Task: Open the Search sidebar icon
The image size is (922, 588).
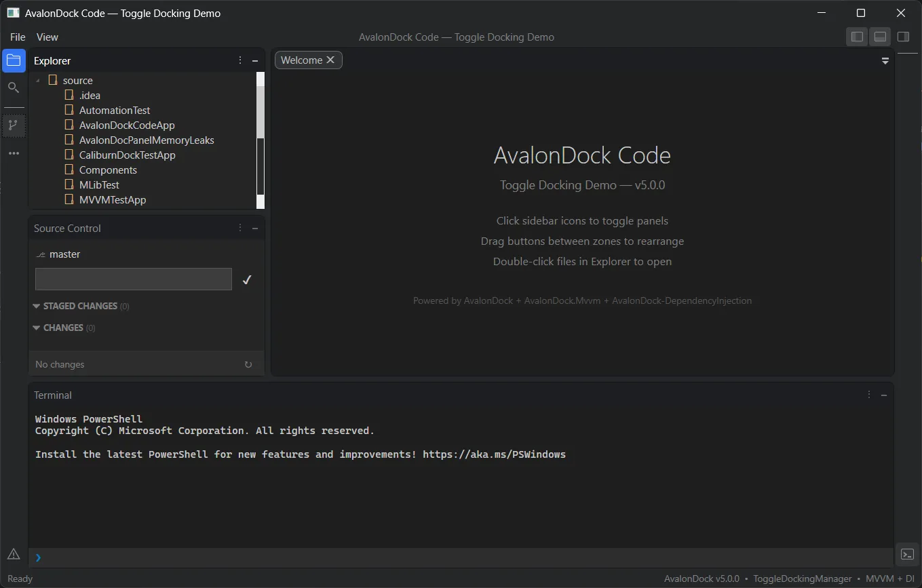Action: coord(14,87)
